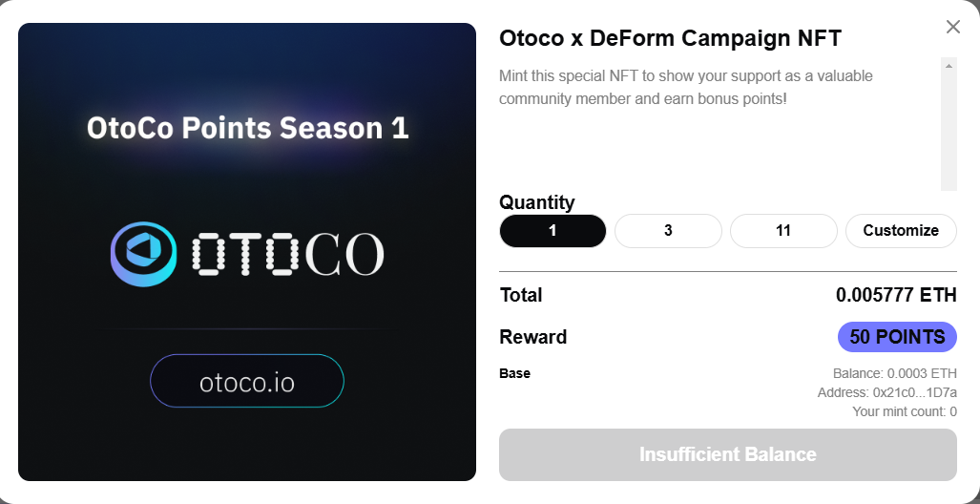Image resolution: width=980 pixels, height=504 pixels.
Task: Click the OtoCo Points Season 1 heading
Action: 247,128
